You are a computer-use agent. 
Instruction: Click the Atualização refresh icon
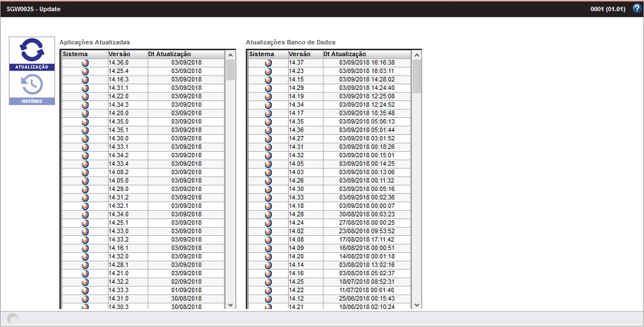32,51
